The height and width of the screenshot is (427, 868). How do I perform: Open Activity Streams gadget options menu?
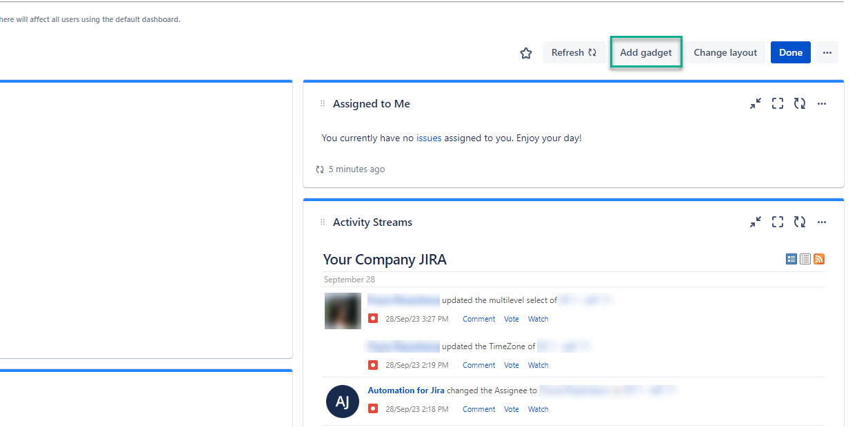822,222
